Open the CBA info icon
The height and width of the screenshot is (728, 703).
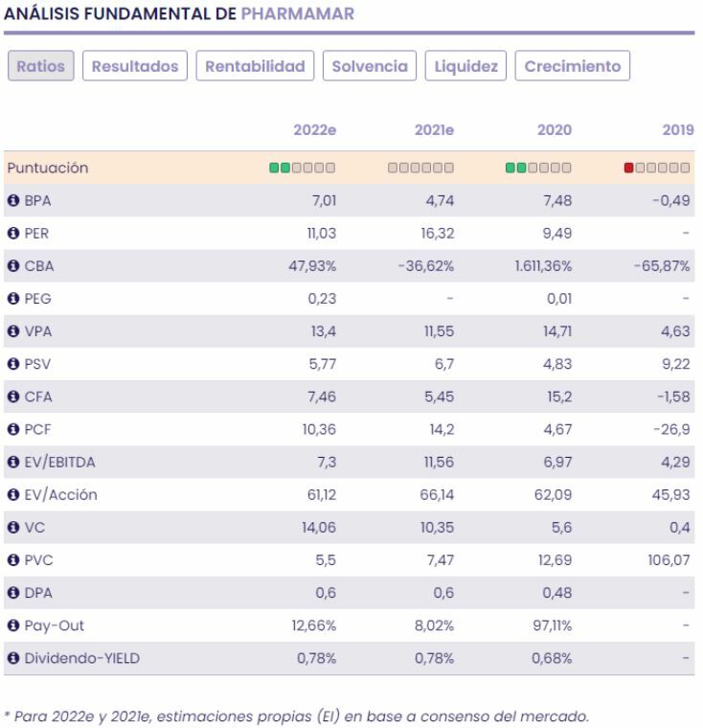(13, 266)
